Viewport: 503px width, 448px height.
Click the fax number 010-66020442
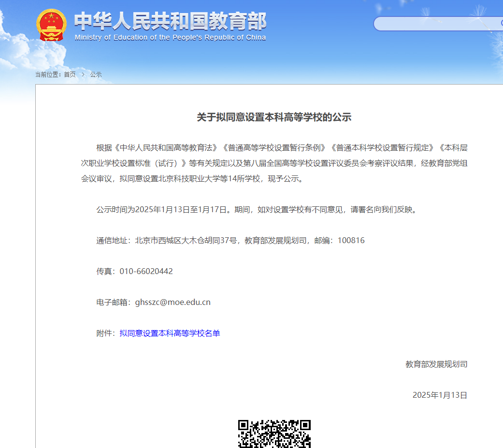tap(146, 271)
